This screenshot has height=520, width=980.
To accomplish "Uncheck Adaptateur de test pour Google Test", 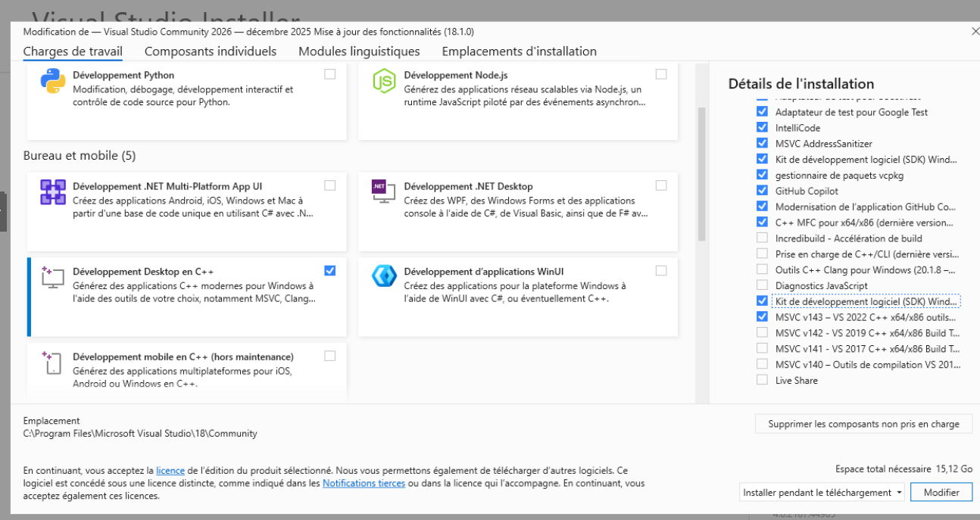I will coord(762,111).
